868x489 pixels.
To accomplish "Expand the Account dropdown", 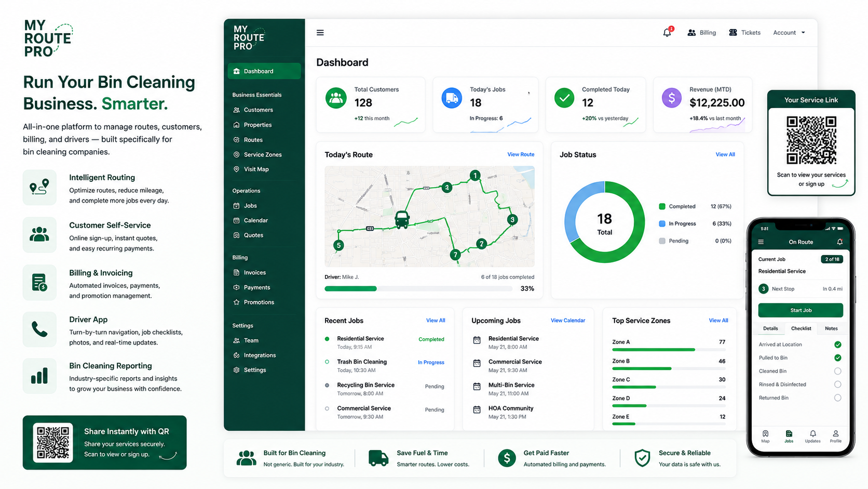I will point(789,33).
